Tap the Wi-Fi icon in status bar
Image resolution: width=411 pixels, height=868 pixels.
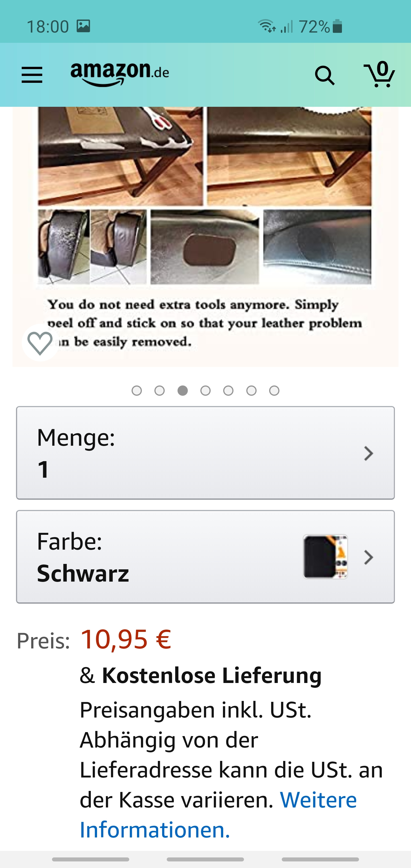(x=266, y=26)
